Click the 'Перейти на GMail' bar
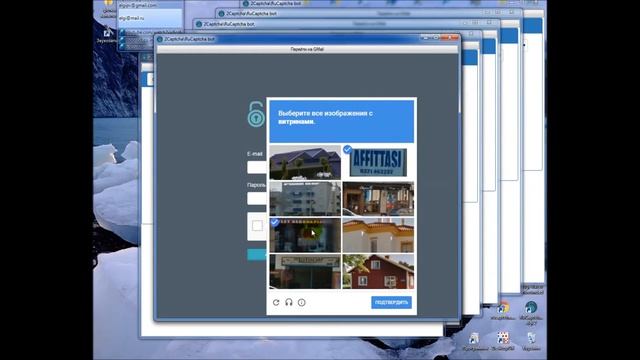640x360 pixels. tap(307, 49)
